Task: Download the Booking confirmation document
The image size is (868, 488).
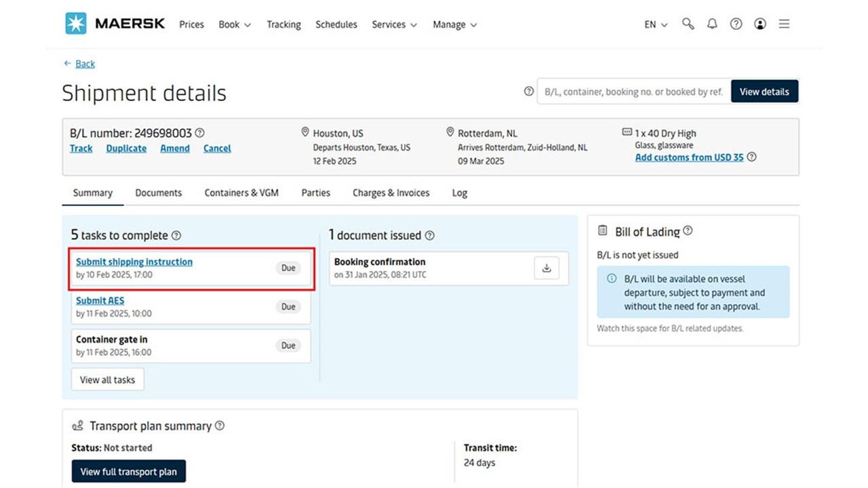Action: 547,268
